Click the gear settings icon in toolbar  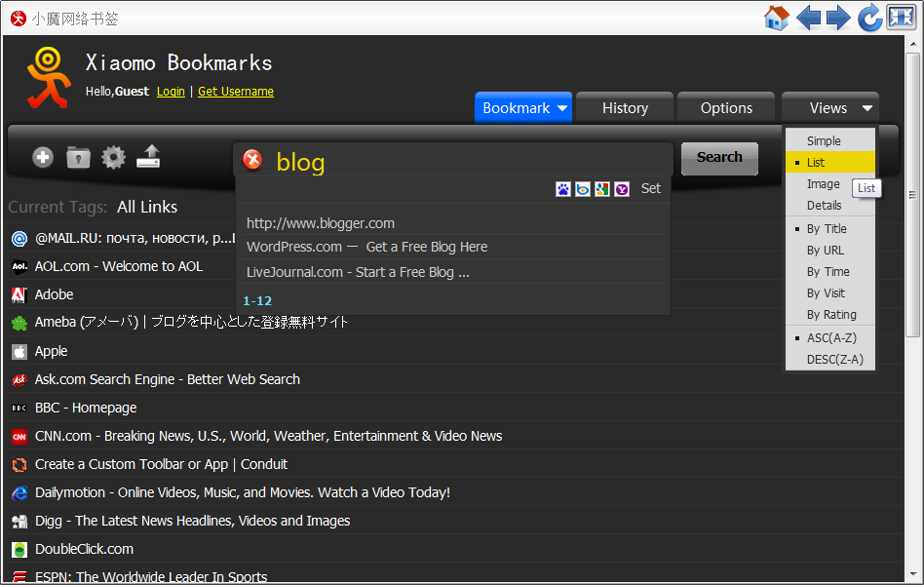point(114,157)
